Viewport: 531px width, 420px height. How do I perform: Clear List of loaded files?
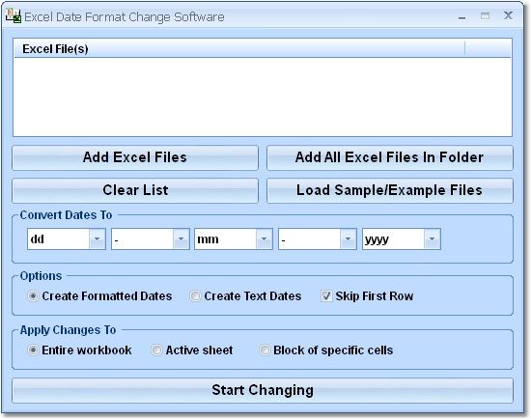coord(135,191)
